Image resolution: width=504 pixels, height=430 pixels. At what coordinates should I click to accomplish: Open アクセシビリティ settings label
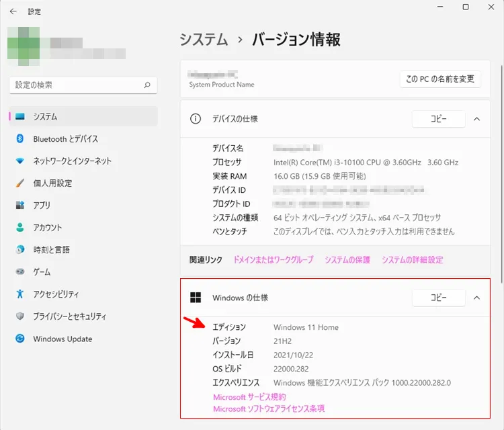click(56, 294)
